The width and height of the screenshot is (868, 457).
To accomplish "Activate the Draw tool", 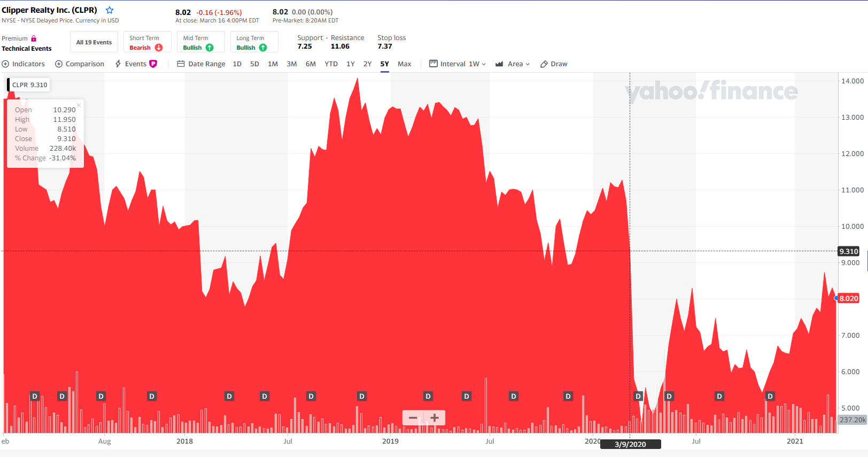I will coord(554,64).
